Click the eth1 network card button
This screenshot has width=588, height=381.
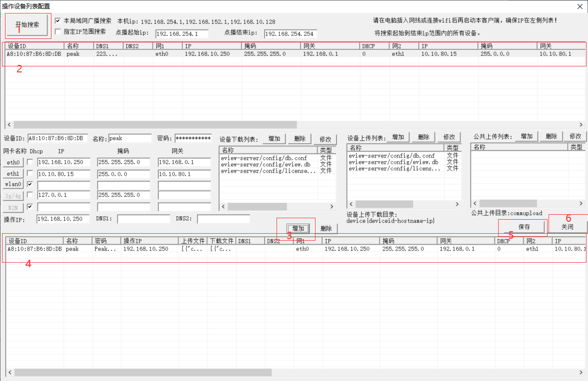pyautogui.click(x=13, y=174)
